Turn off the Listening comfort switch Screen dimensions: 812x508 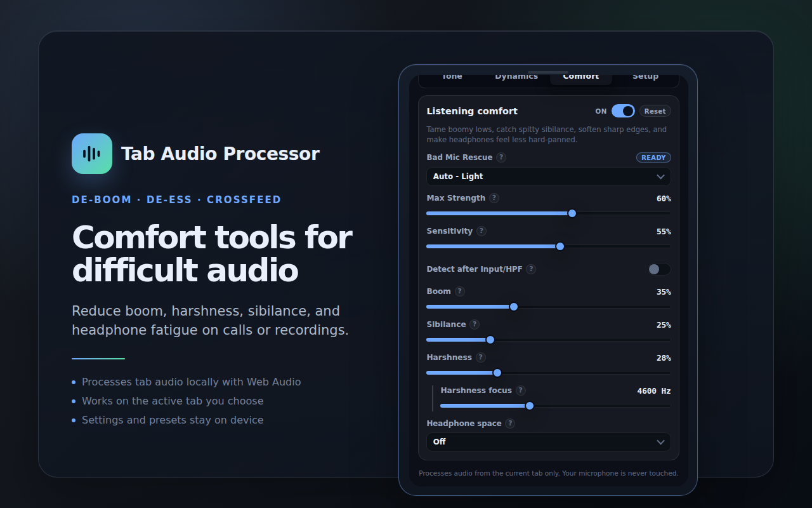pyautogui.click(x=623, y=111)
